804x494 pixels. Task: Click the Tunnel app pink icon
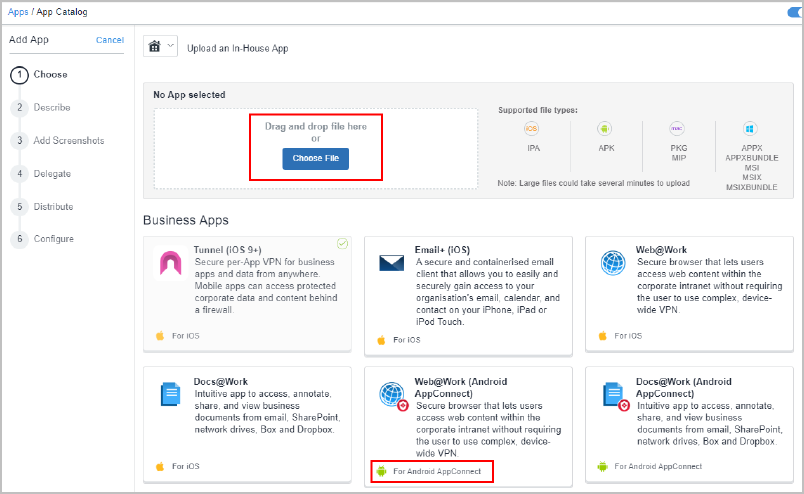click(x=170, y=263)
